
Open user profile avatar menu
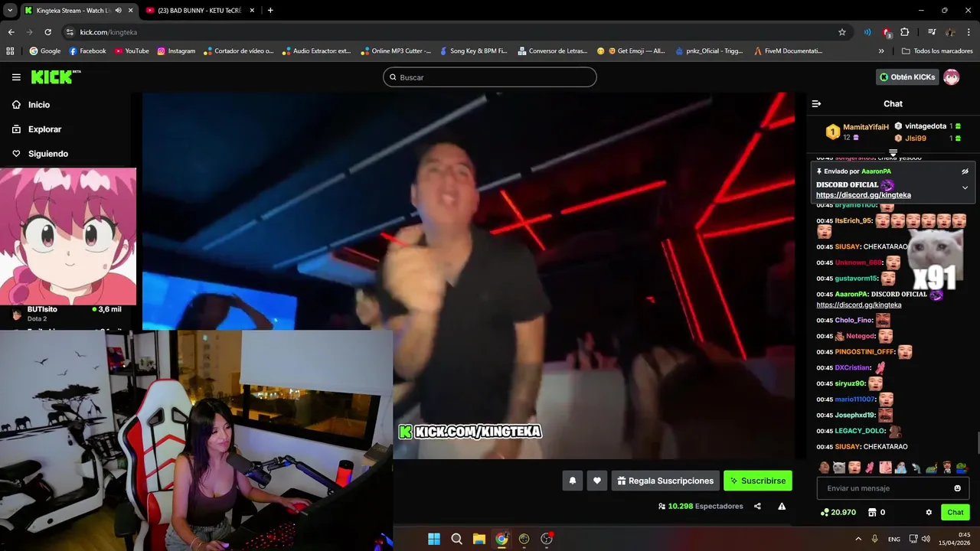tap(951, 77)
